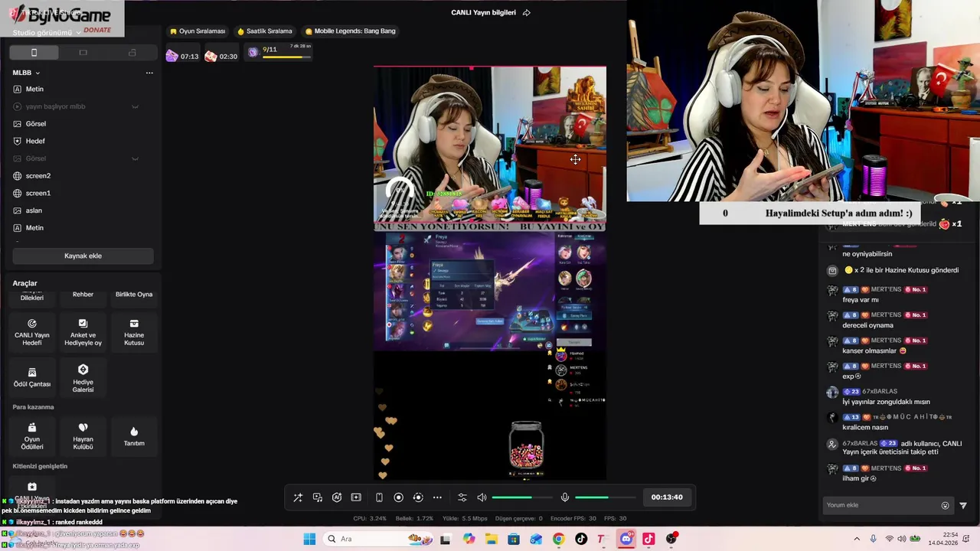Show hidden system tray icons chevron
Screen dimensions: 980x551
(x=857, y=539)
